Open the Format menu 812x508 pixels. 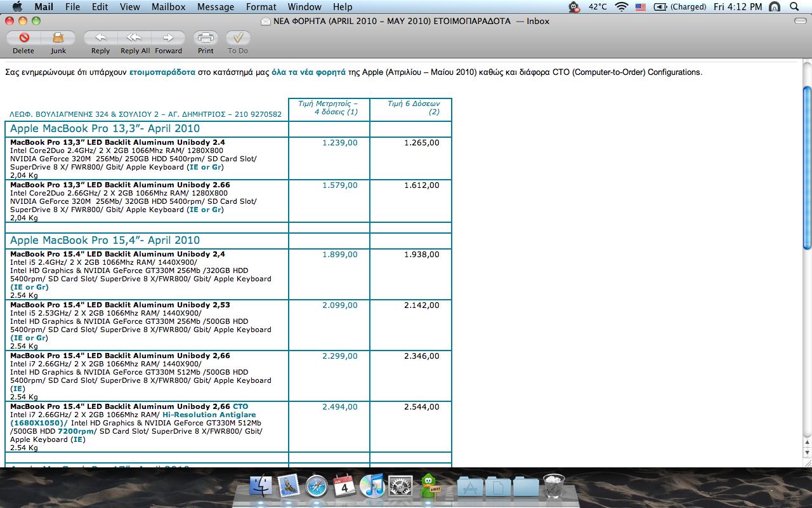[x=261, y=6]
